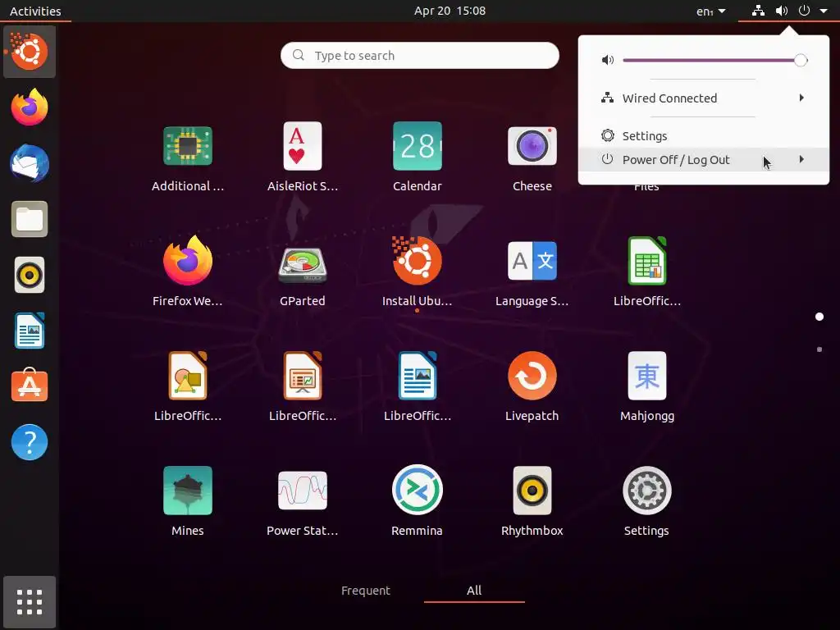Click the volume speaker icon in menu
This screenshot has height=630, width=840.
pos(608,60)
